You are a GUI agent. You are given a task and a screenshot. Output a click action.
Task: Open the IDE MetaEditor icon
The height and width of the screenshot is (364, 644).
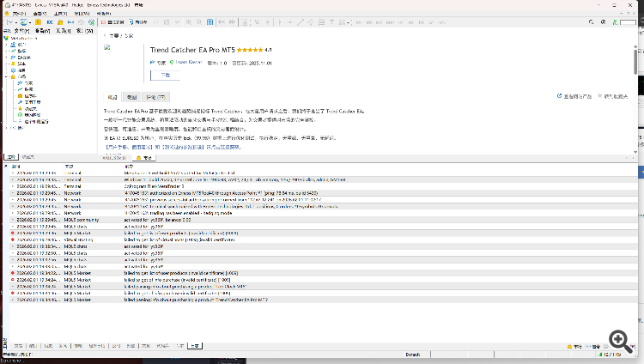click(x=50, y=22)
